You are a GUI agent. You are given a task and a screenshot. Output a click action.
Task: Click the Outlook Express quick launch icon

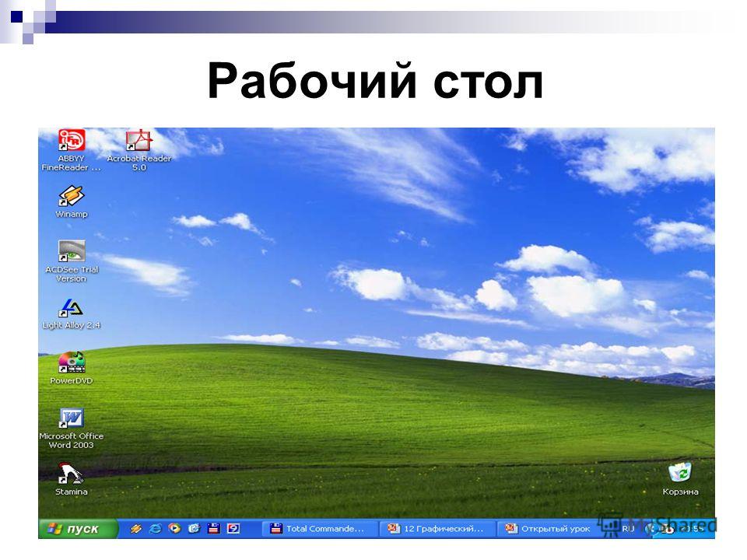(194, 528)
